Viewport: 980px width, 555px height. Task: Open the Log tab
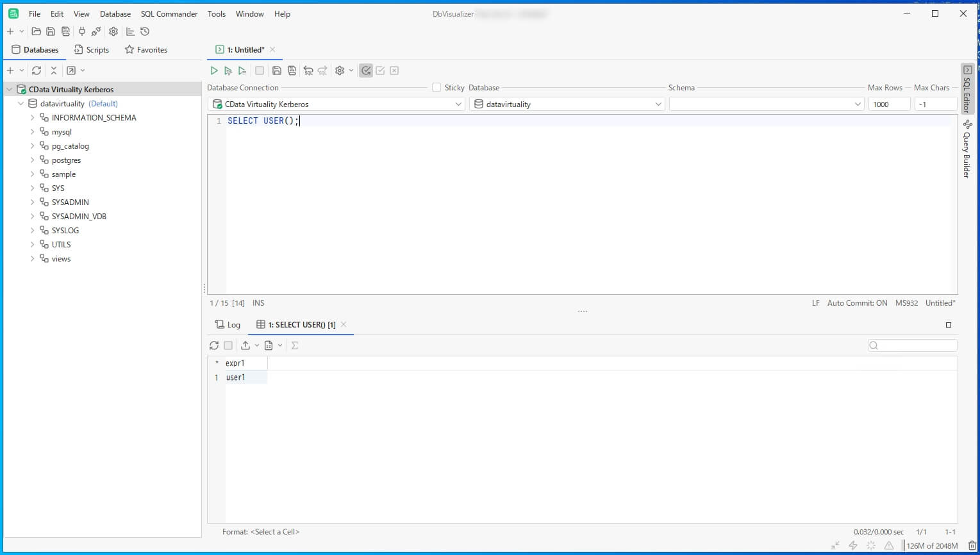coord(228,325)
